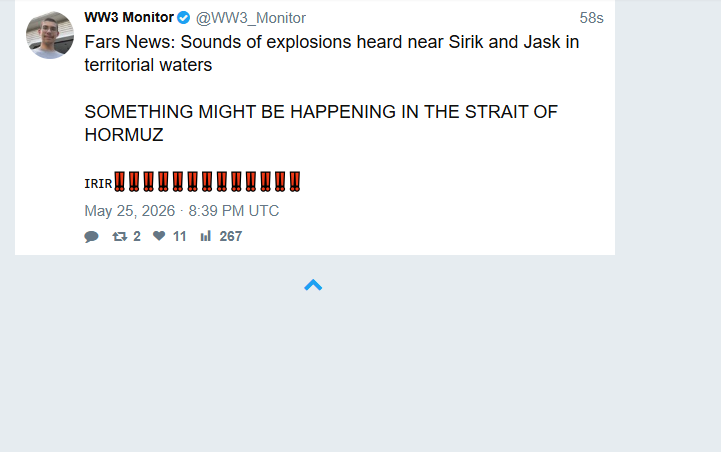The height and width of the screenshot is (452, 721).
Task: Click the retweet count number 2
Action: point(137,236)
